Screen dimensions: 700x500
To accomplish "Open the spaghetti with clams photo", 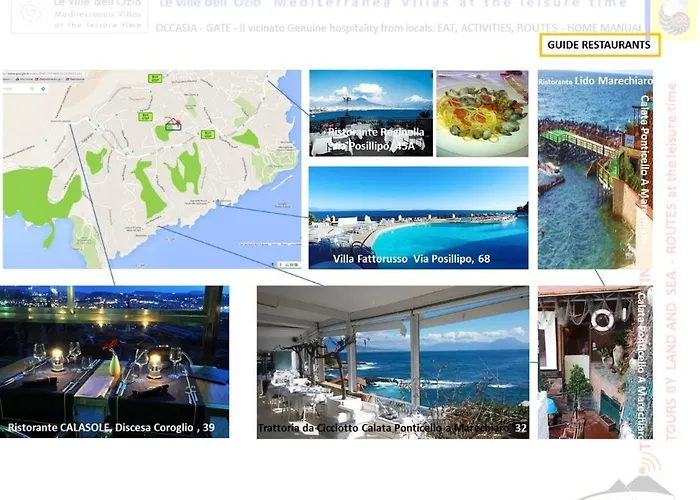I will click(x=482, y=113).
